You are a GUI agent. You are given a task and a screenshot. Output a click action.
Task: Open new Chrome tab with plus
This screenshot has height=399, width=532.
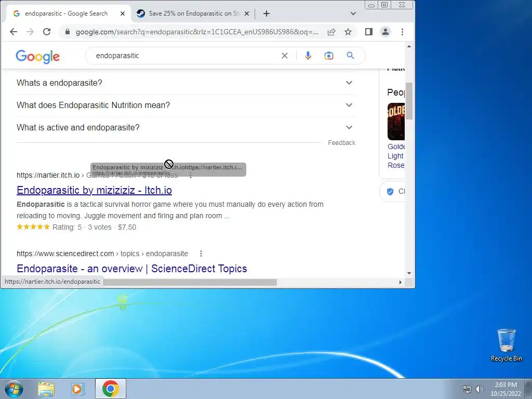pos(267,14)
